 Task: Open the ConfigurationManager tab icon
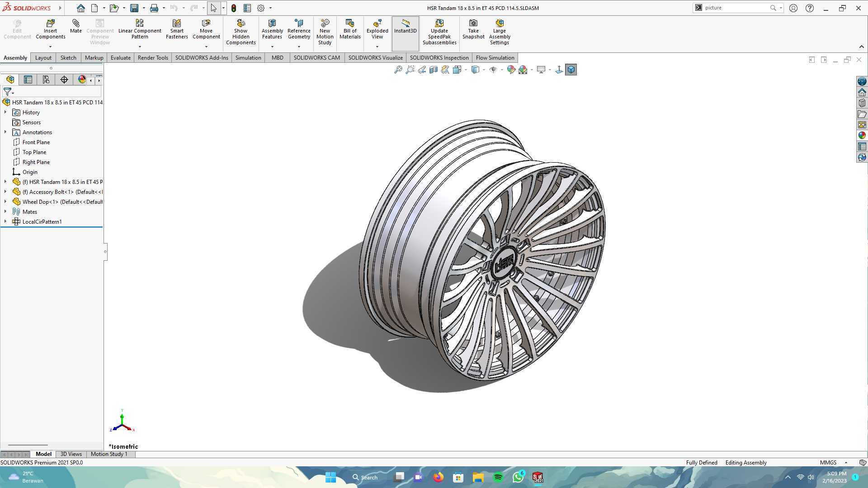pos(46,80)
